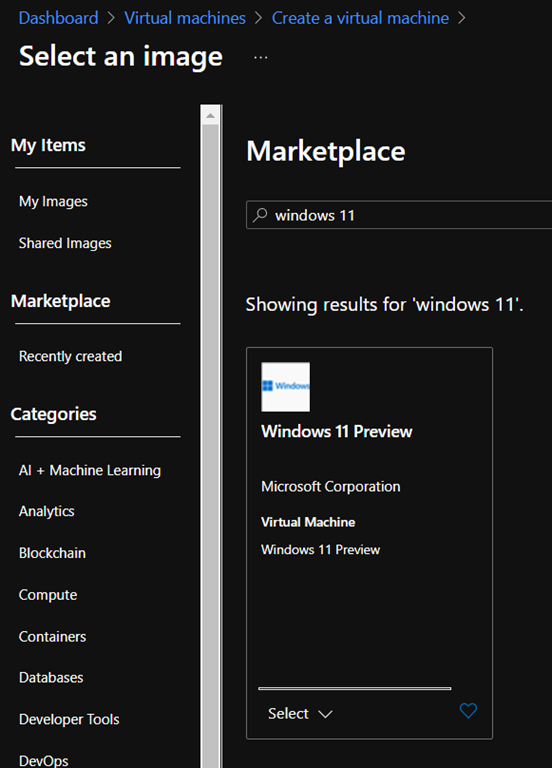This screenshot has width=552, height=768.
Task: Click the marketplace search field
Action: pyautogui.click(x=399, y=215)
